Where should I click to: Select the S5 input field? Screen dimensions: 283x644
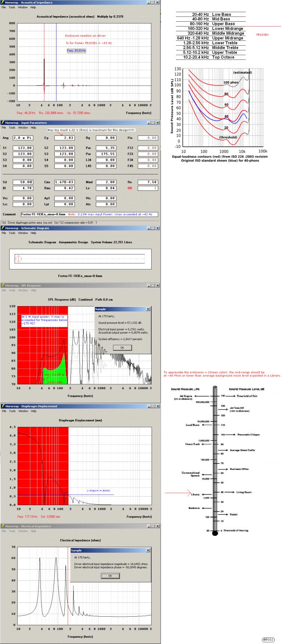coord(64,165)
